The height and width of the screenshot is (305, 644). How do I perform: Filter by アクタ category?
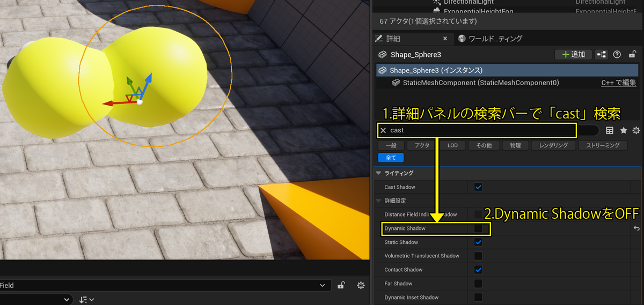pyautogui.click(x=422, y=145)
